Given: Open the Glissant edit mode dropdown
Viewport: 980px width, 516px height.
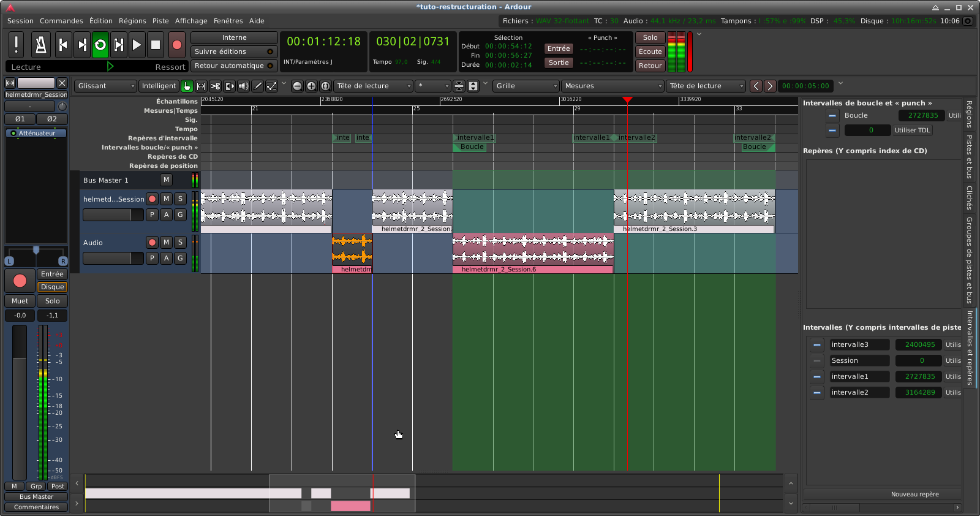Looking at the screenshot, I should click(x=105, y=86).
